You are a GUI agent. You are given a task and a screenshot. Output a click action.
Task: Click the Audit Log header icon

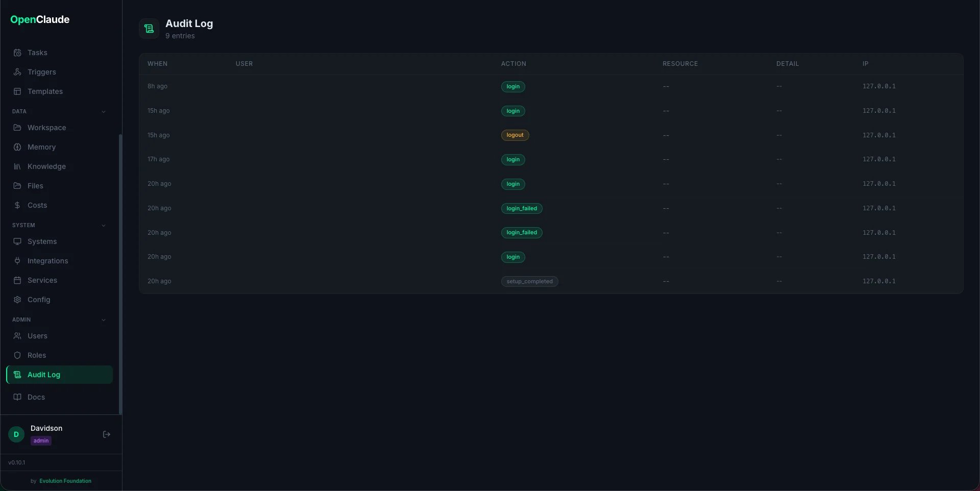click(x=149, y=29)
